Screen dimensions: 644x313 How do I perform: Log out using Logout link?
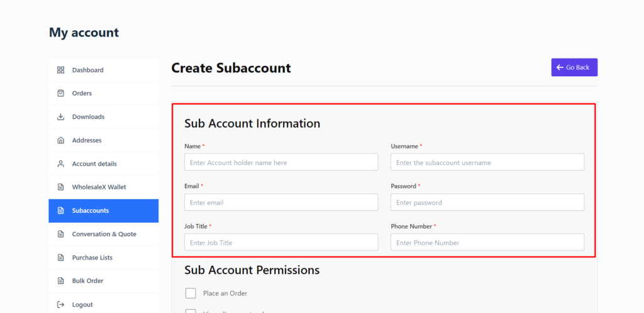pyautogui.click(x=104, y=304)
